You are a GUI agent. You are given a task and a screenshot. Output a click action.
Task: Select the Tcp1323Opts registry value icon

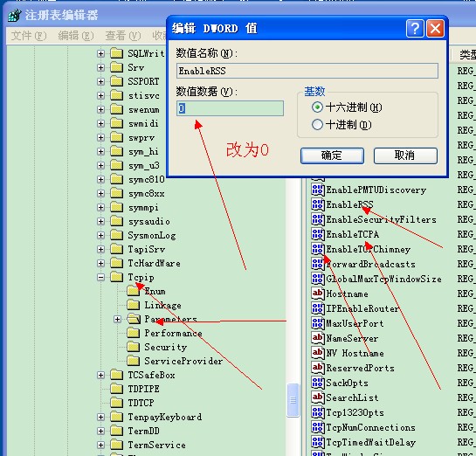[x=318, y=412]
